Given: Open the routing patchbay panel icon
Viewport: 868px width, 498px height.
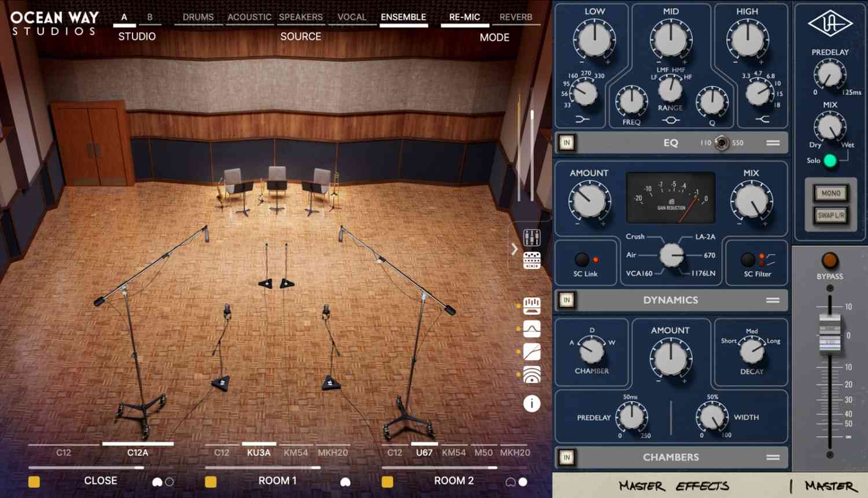Looking at the screenshot, I should pos(531,261).
